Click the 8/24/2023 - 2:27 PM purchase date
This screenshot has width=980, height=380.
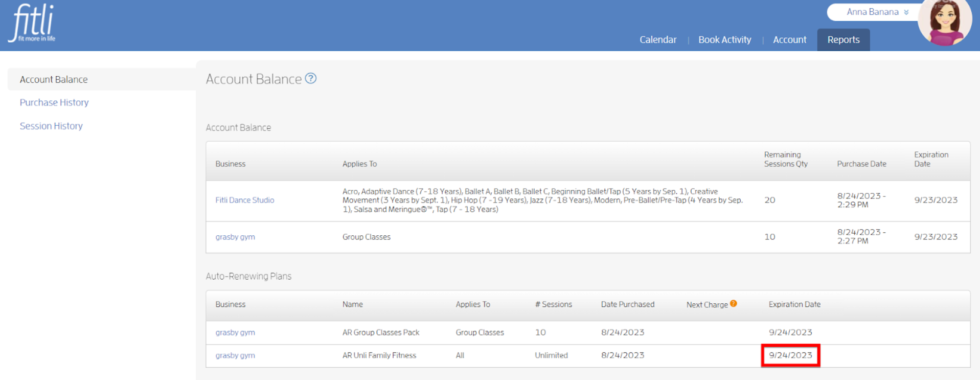[861, 236]
